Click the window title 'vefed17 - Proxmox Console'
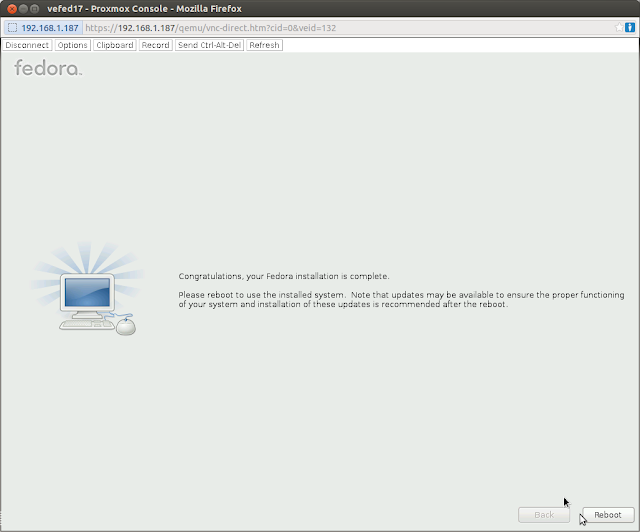The width and height of the screenshot is (640, 532). click(x=107, y=9)
